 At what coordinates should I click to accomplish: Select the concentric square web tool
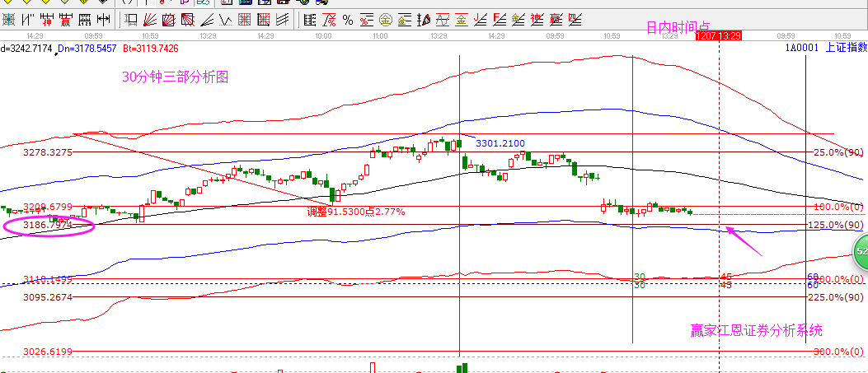tap(9, 21)
